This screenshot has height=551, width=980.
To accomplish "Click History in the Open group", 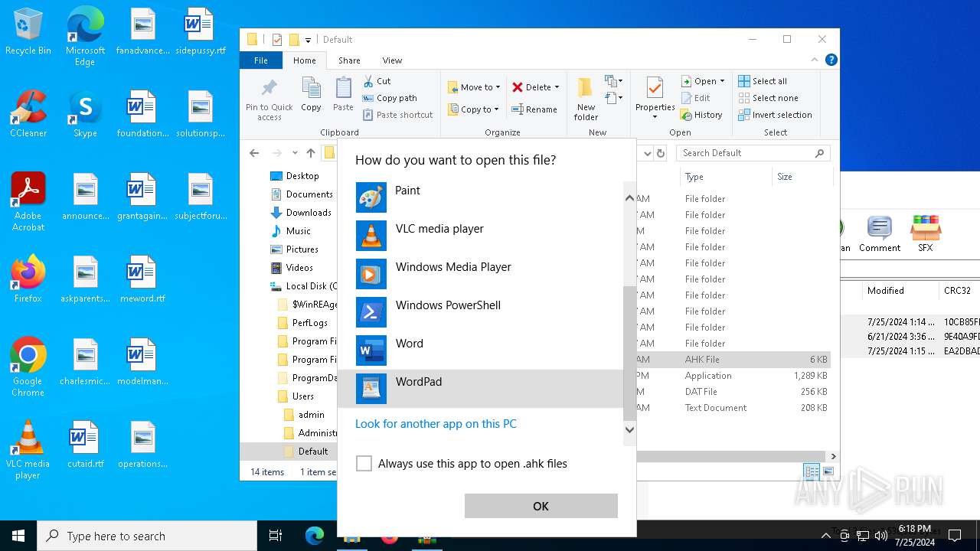I will coord(701,115).
